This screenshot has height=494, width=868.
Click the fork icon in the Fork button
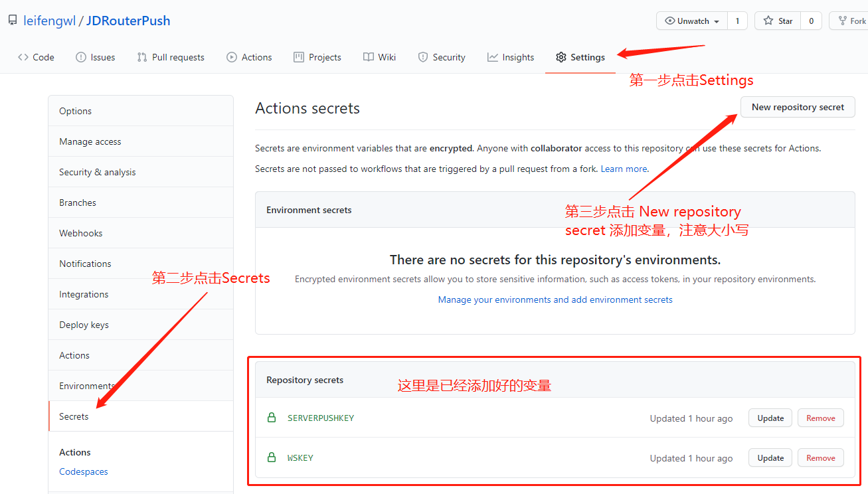point(842,21)
